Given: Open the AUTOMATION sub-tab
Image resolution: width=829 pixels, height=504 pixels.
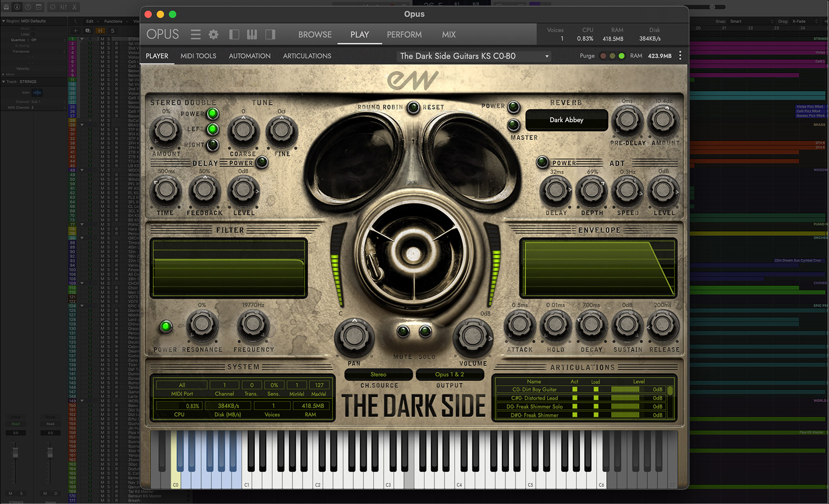Looking at the screenshot, I should tap(250, 56).
